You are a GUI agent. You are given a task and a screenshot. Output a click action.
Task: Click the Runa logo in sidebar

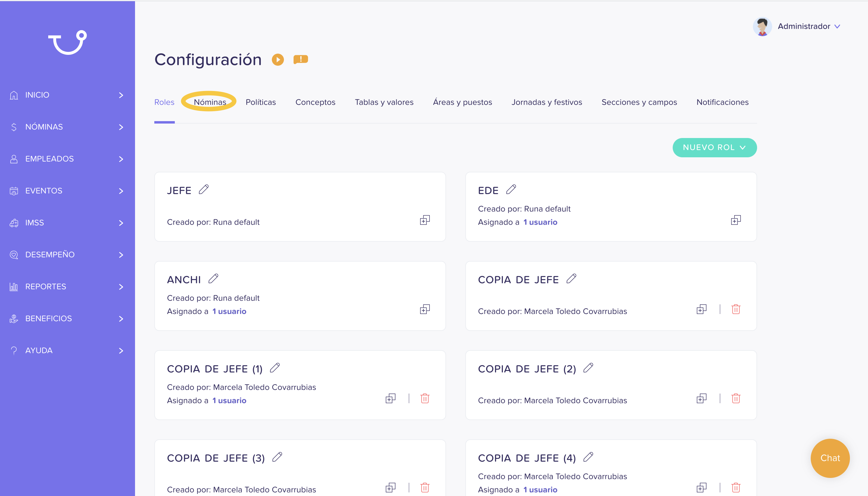pos(68,42)
